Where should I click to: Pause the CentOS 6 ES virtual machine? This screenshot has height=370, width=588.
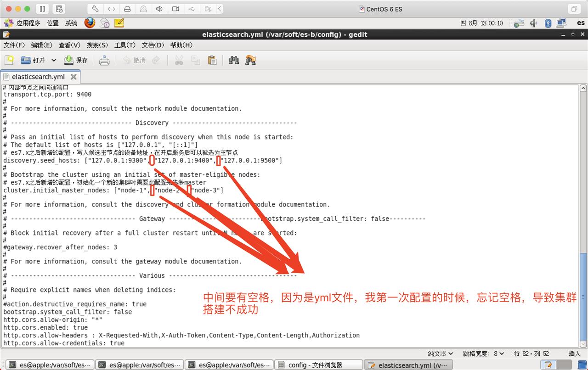pyautogui.click(x=42, y=9)
